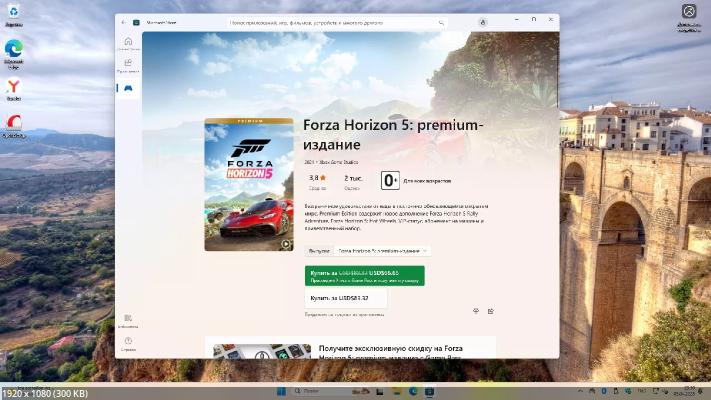Select the Gaming controller sidebar icon

tap(128, 88)
